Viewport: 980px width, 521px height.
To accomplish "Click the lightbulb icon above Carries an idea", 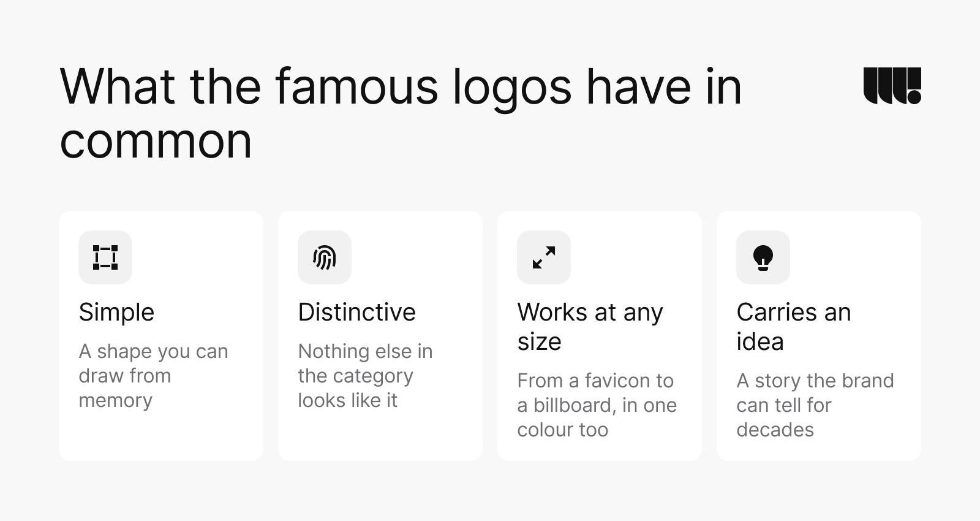I will (x=763, y=258).
